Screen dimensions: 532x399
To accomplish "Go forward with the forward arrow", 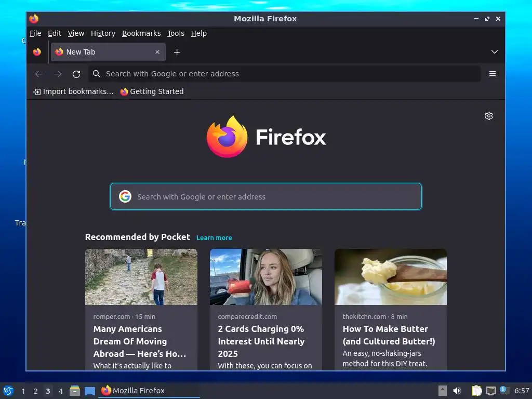I will [x=58, y=74].
